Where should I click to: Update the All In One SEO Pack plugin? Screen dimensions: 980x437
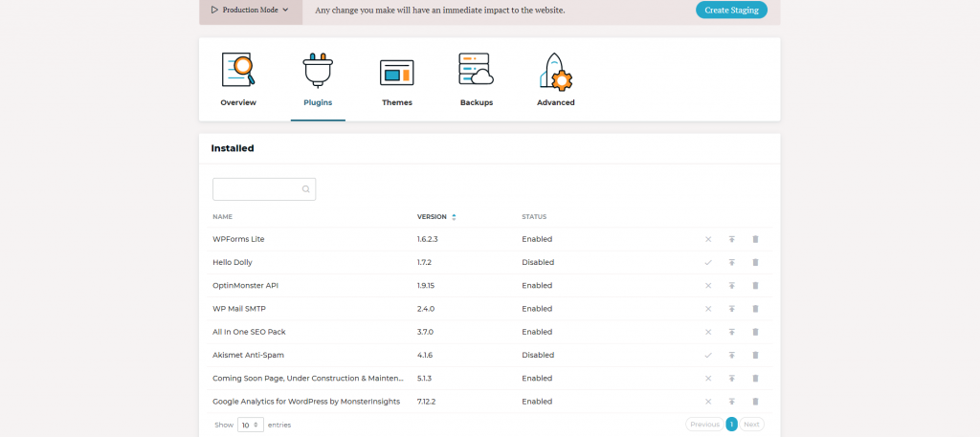731,332
